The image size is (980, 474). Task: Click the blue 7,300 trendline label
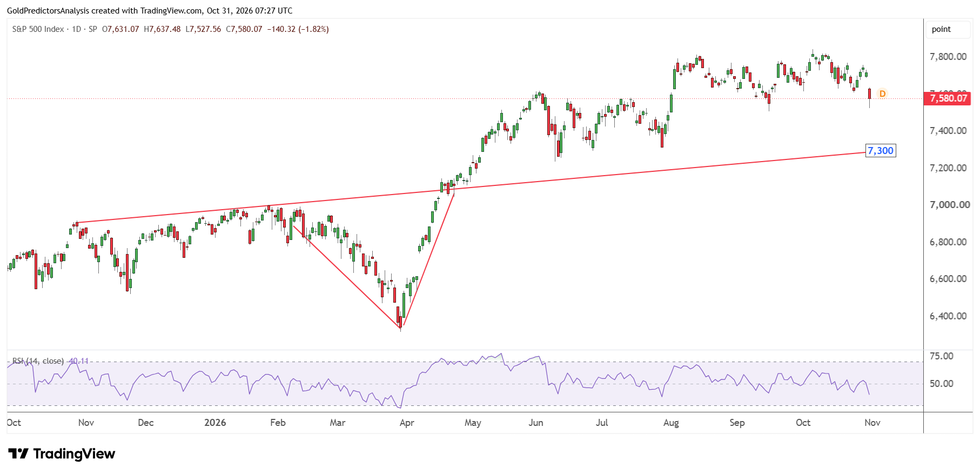tap(881, 151)
